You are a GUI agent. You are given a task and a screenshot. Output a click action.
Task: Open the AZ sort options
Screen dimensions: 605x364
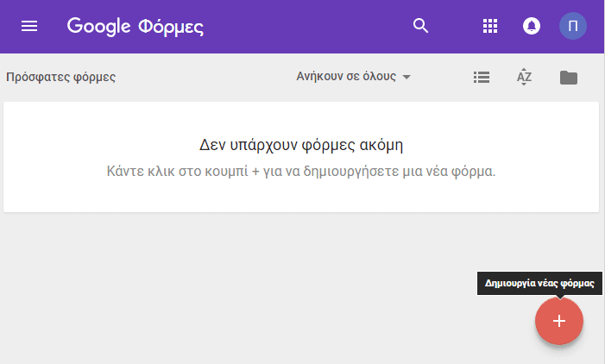(524, 77)
